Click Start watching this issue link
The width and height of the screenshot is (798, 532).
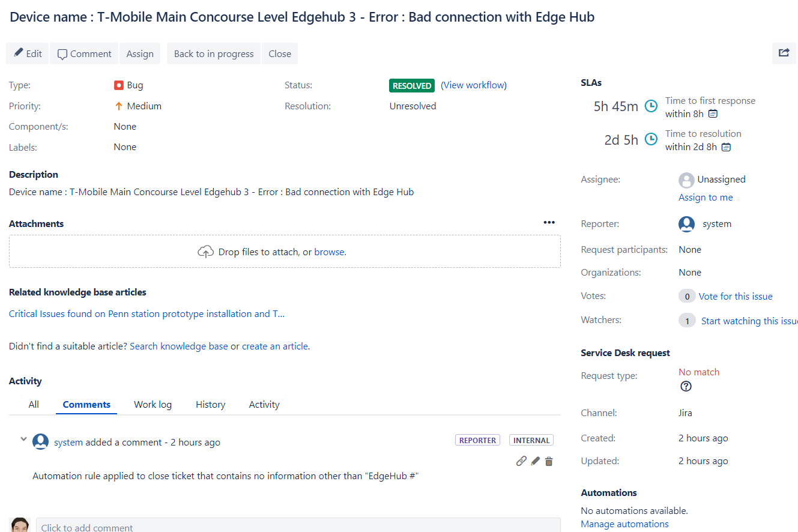point(749,321)
